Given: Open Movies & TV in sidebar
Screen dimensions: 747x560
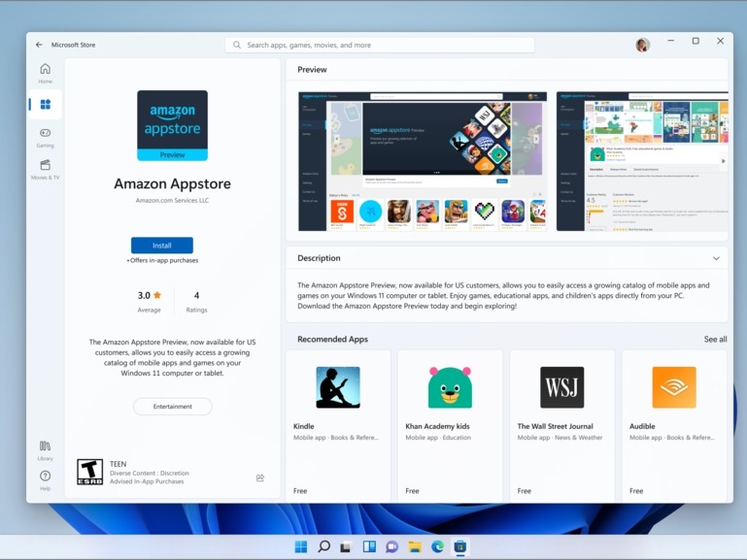Looking at the screenshot, I should (46, 170).
